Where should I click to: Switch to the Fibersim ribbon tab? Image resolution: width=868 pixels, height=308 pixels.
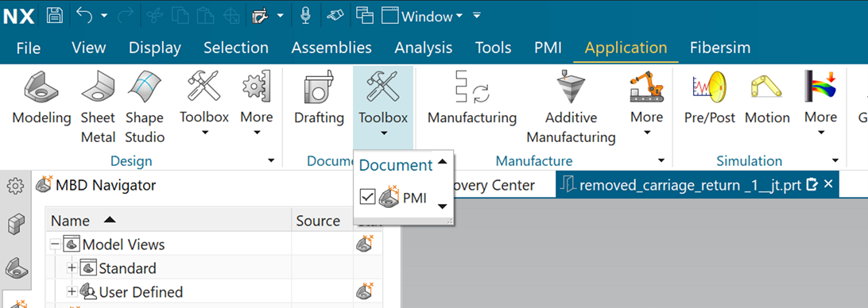tap(720, 48)
